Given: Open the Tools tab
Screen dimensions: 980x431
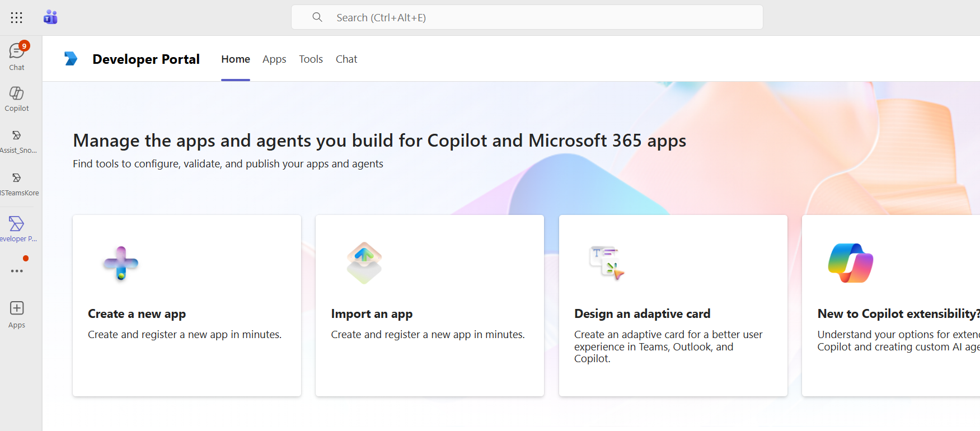Looking at the screenshot, I should [x=311, y=59].
